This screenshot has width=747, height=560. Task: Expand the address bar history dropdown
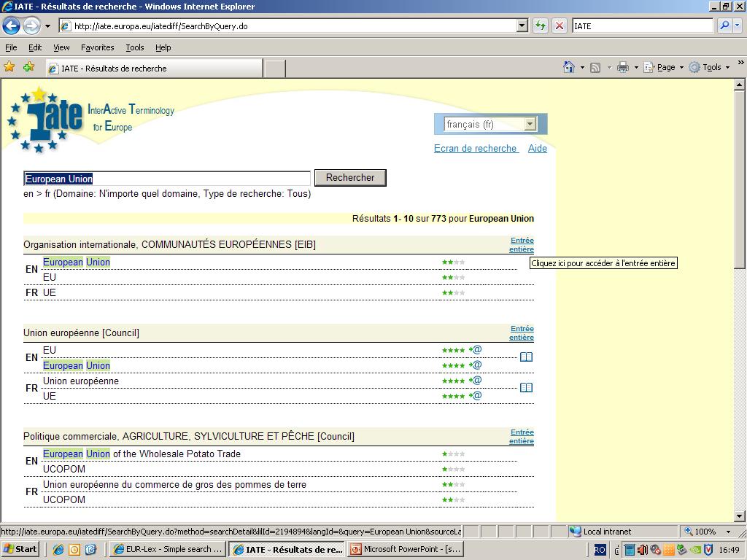click(522, 26)
